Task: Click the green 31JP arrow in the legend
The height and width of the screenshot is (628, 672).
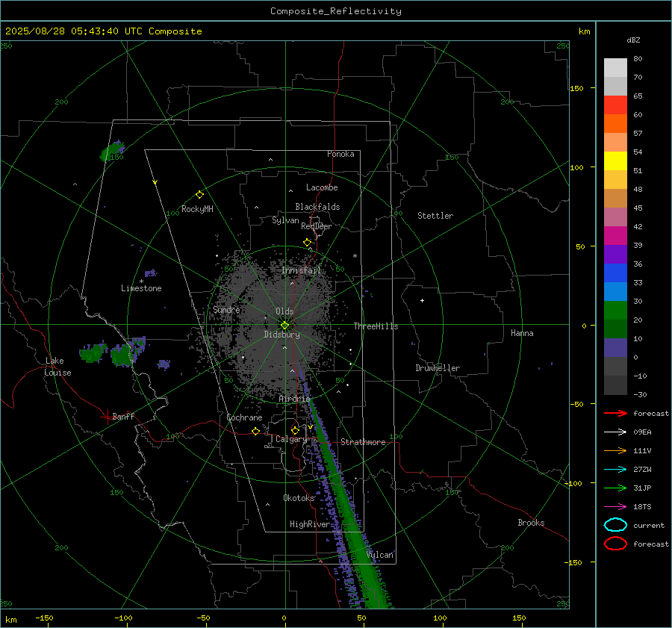Action: coord(615,488)
